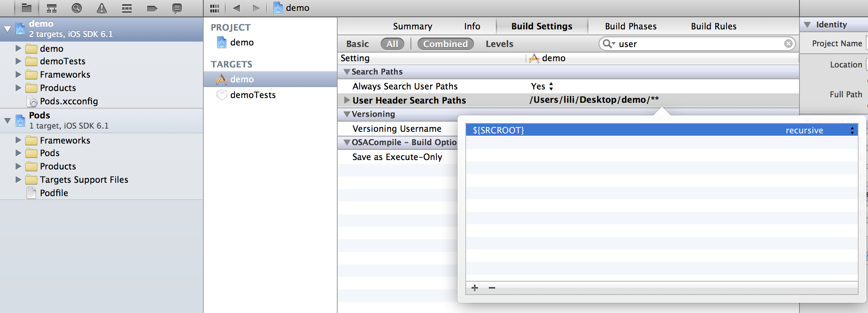
Task: Switch to the Build Settings tab
Action: [542, 26]
